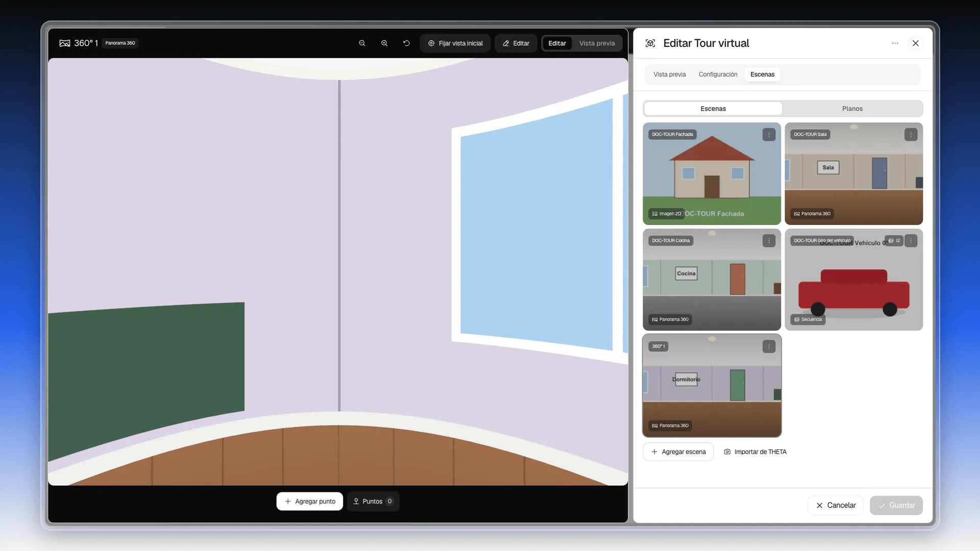Select the red vehicle sequence thumbnail

point(853,280)
